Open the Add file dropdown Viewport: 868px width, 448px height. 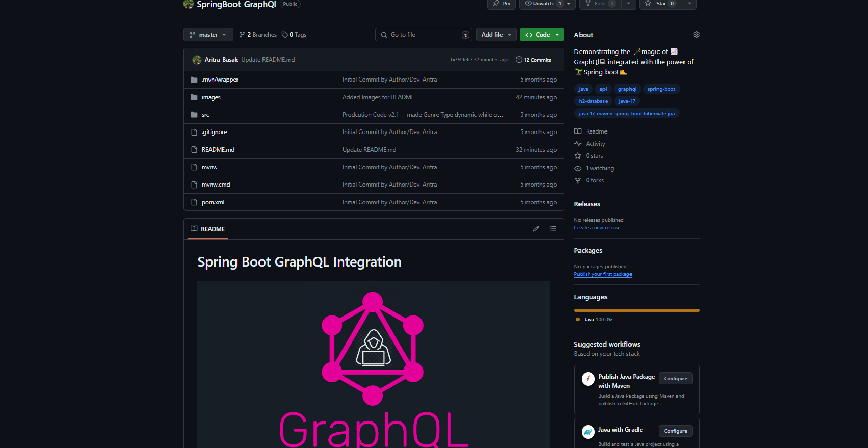pos(496,35)
